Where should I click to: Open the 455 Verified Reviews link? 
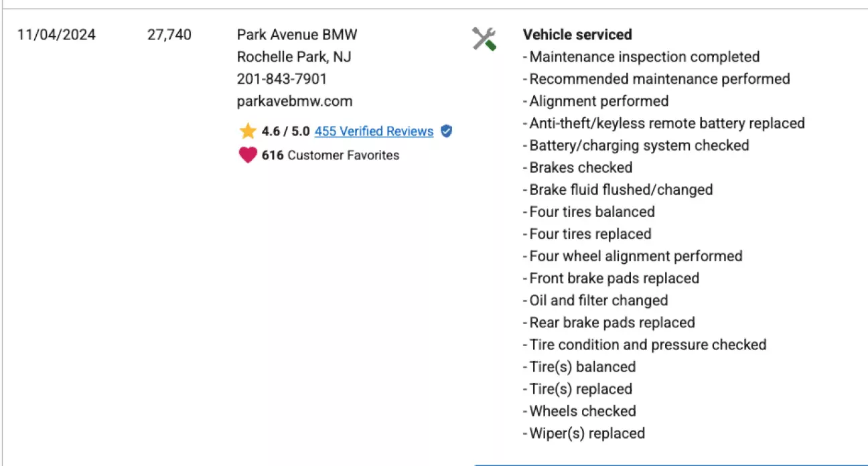[374, 131]
